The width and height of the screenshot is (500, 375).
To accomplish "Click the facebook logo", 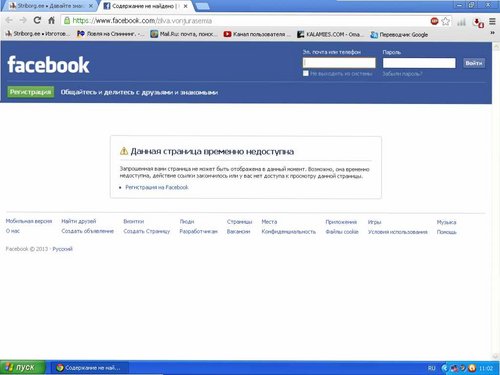I will pos(48,65).
